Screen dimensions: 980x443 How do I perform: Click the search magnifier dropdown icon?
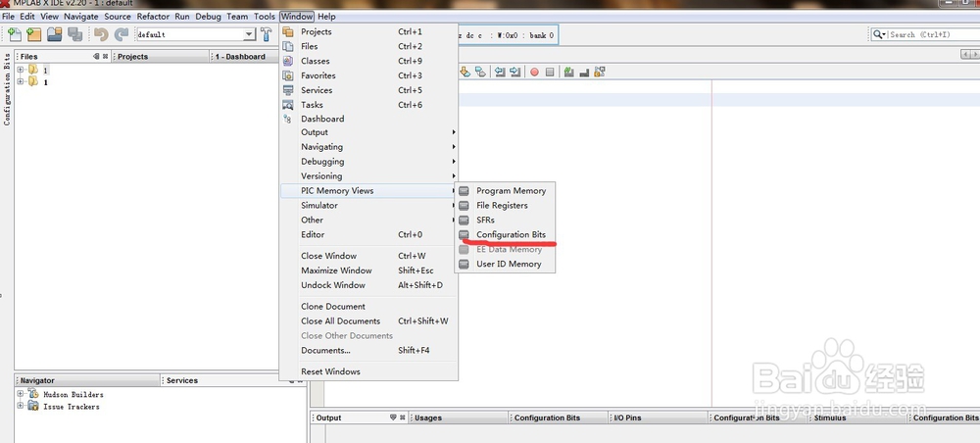879,34
